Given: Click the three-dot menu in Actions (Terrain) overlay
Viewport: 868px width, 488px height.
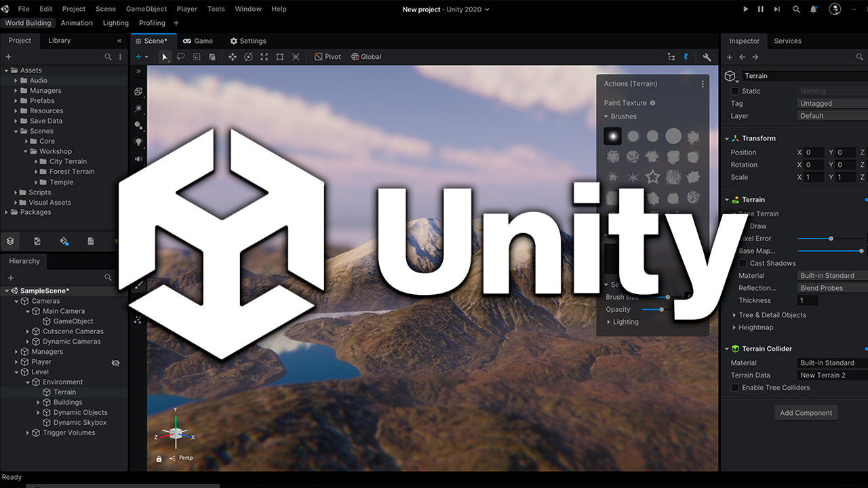Looking at the screenshot, I should tap(703, 84).
